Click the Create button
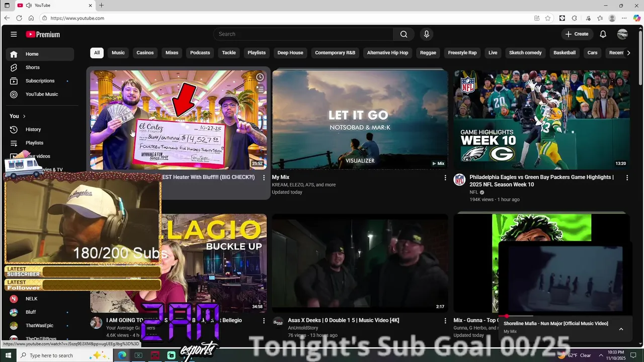 (577, 34)
